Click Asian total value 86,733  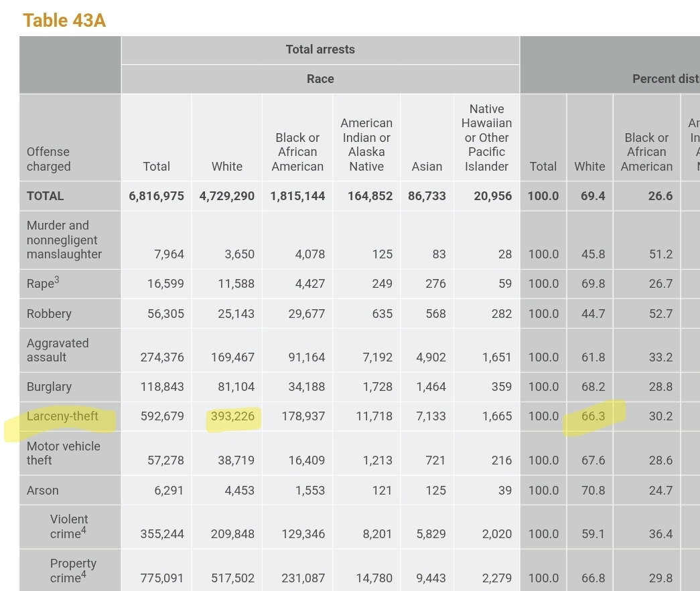pos(427,196)
